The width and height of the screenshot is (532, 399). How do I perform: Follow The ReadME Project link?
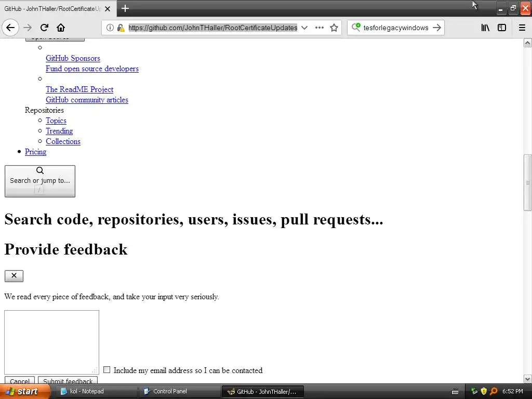point(79,89)
